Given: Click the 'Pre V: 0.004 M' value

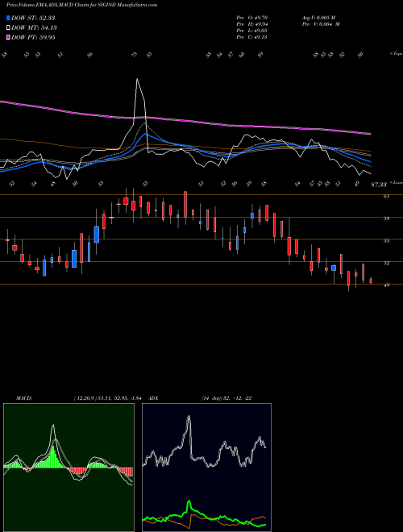Looking at the screenshot, I should tap(320, 24).
